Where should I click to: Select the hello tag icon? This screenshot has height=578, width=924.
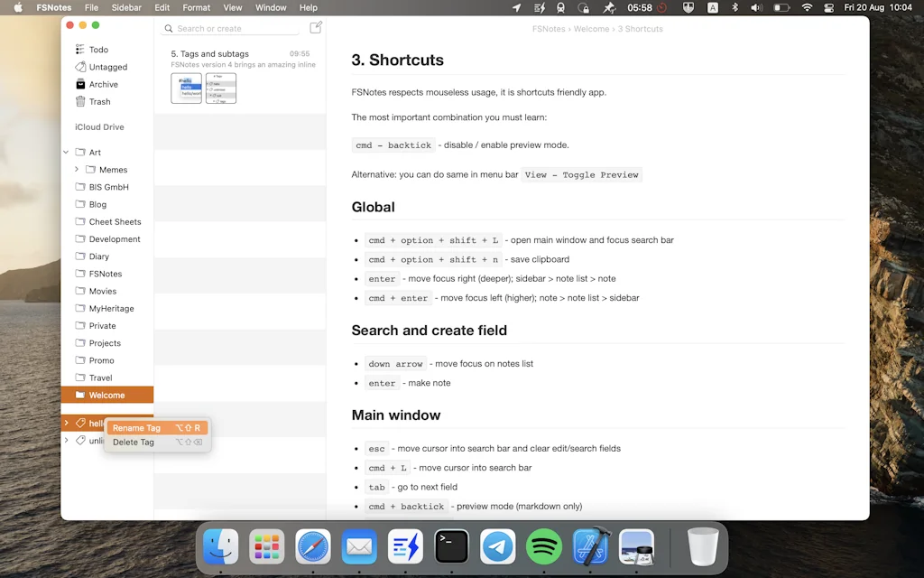pos(80,423)
